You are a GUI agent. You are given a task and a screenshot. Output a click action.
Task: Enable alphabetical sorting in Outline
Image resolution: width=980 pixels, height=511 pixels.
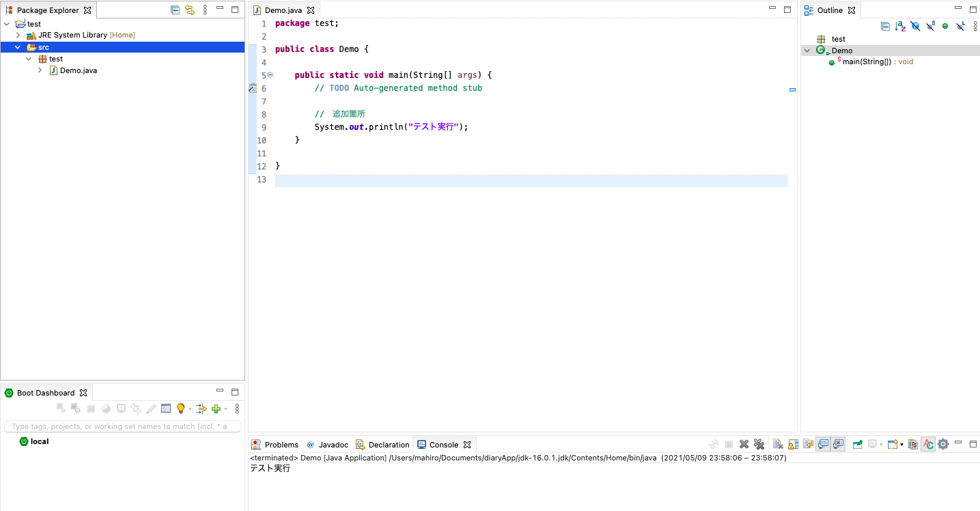click(899, 26)
